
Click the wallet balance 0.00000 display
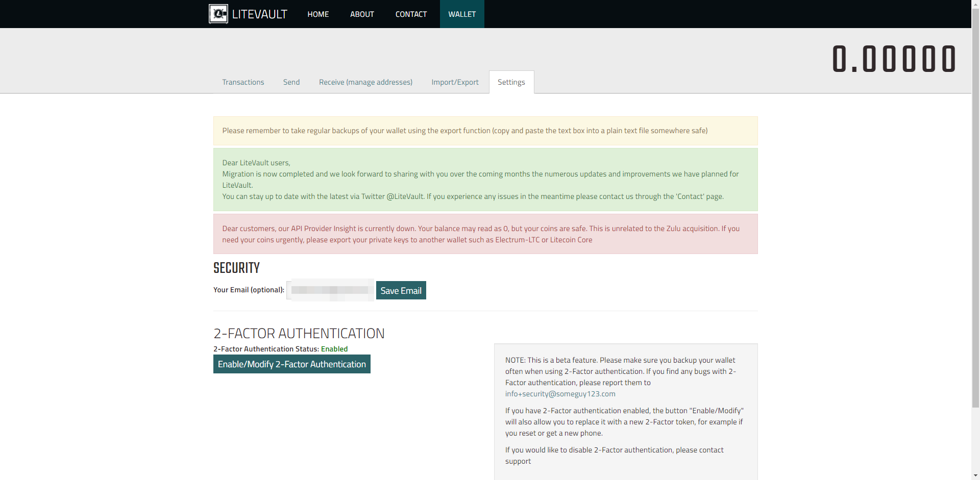(894, 59)
